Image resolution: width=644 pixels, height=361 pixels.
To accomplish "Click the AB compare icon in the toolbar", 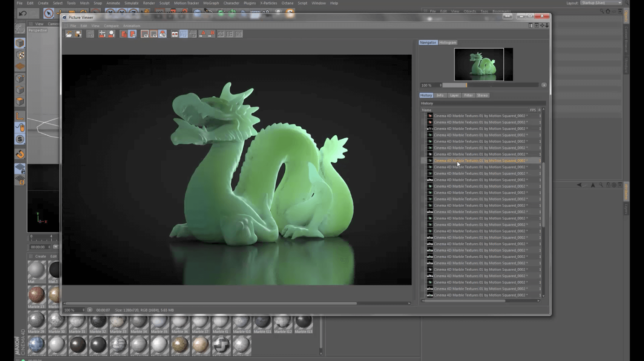I will click(x=175, y=34).
